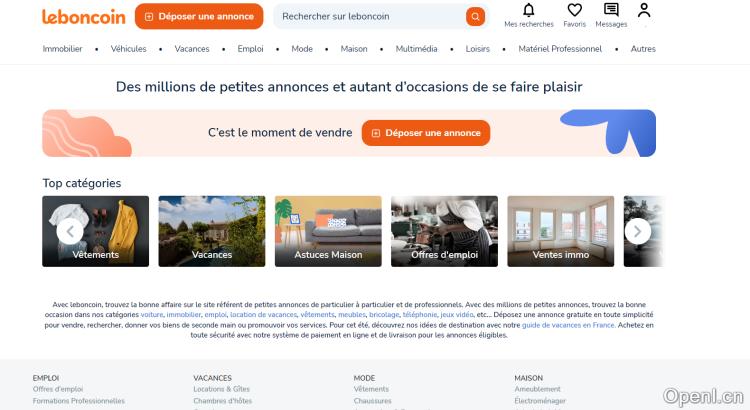The height and width of the screenshot is (410, 750).
Task: Open Favoris heart icon
Action: 574,10
